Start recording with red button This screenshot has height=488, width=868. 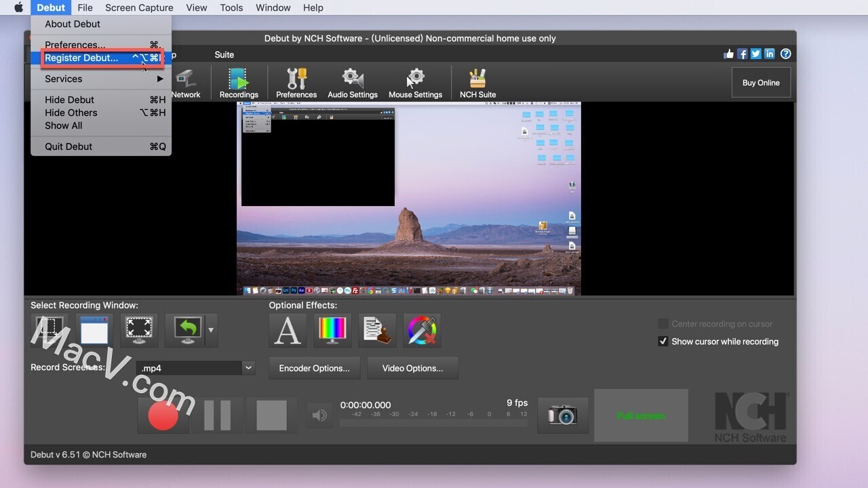click(163, 415)
